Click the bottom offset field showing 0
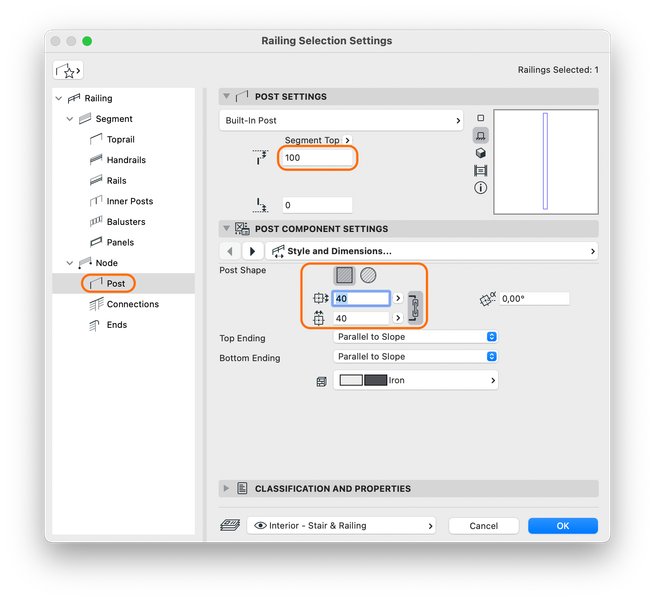Image resolution: width=655 pixels, height=601 pixels. tap(317, 205)
